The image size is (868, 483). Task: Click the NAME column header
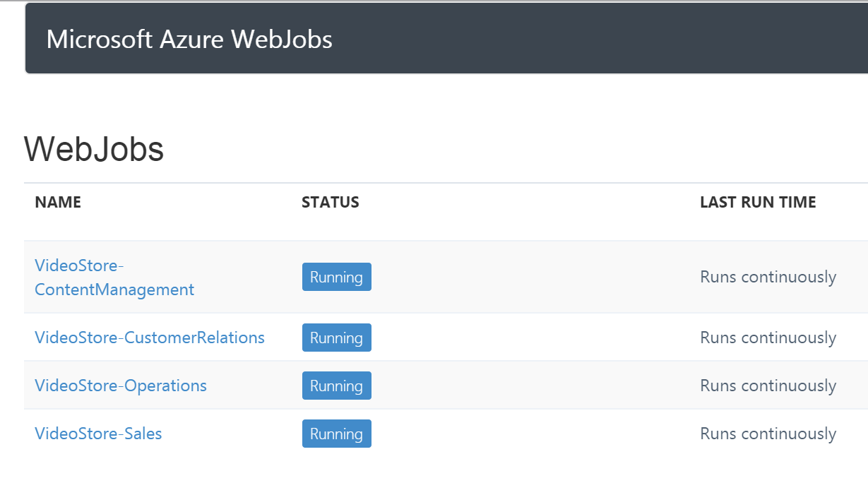pos(58,202)
